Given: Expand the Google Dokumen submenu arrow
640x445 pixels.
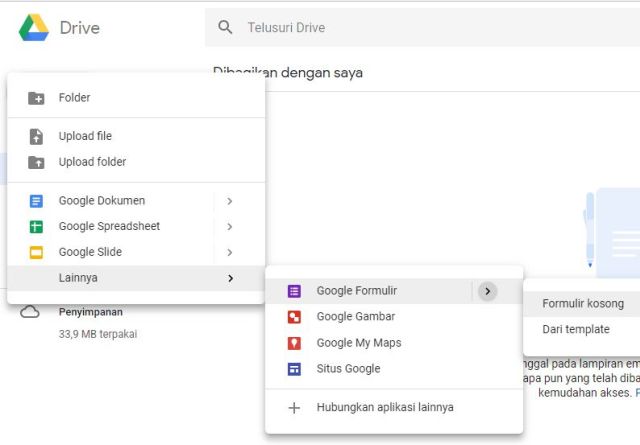Looking at the screenshot, I should coord(230,201).
